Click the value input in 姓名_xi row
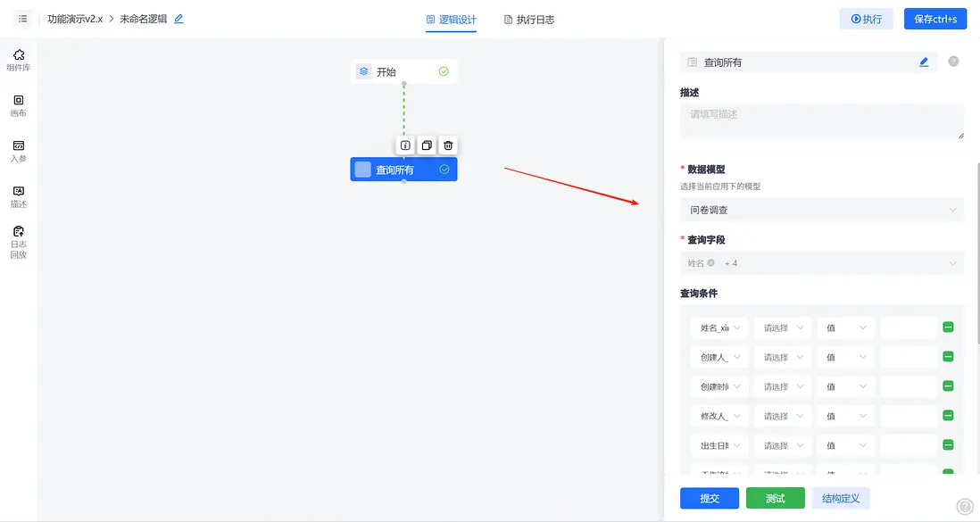Image resolution: width=980 pixels, height=522 pixels. click(908, 327)
